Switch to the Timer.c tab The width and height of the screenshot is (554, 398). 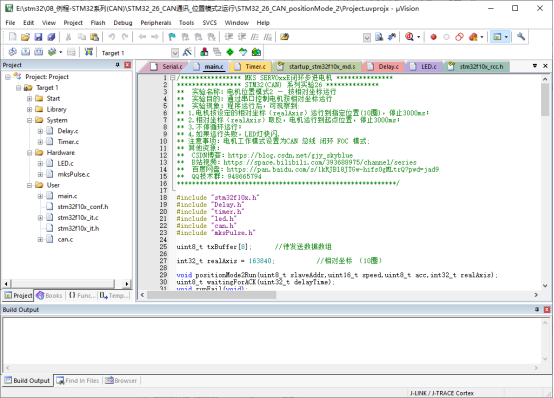point(251,66)
